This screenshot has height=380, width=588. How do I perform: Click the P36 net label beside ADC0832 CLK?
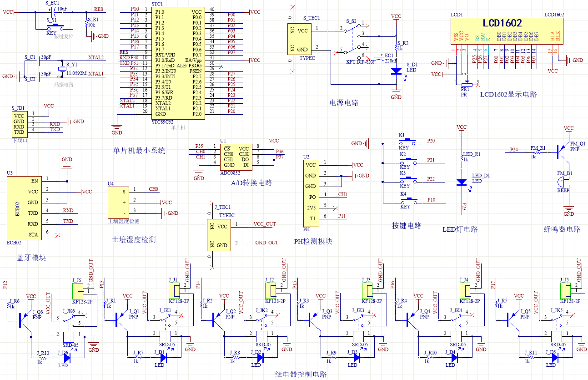tap(280, 151)
